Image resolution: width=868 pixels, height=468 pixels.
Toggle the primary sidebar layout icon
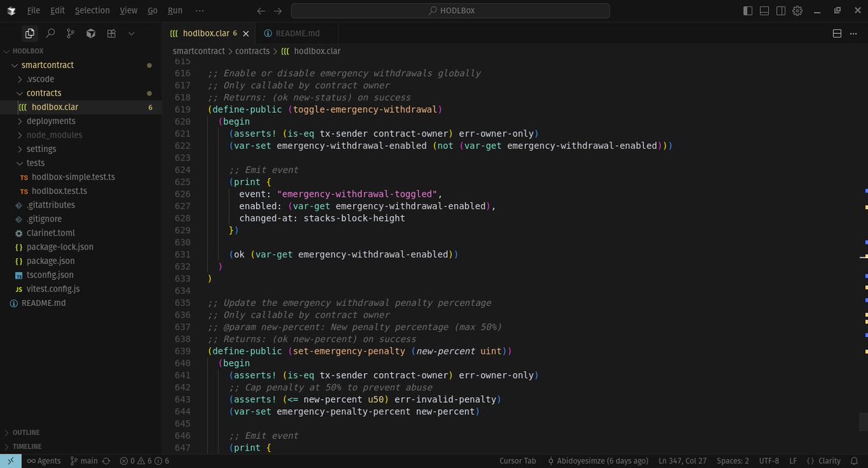point(748,11)
